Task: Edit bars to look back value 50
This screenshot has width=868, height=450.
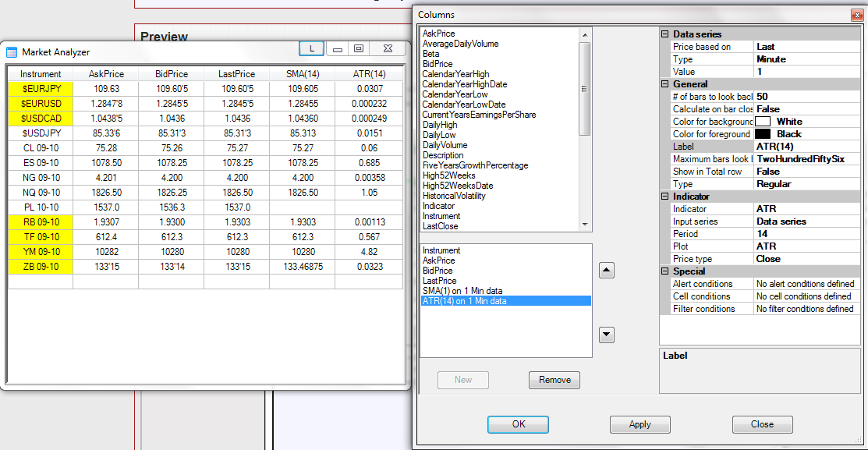Action: (x=807, y=97)
